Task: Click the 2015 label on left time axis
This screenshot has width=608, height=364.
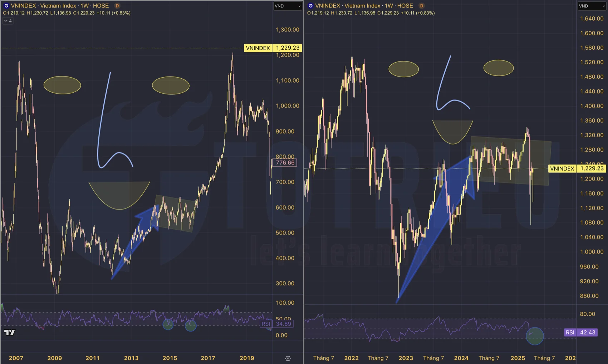Action: pos(170,358)
